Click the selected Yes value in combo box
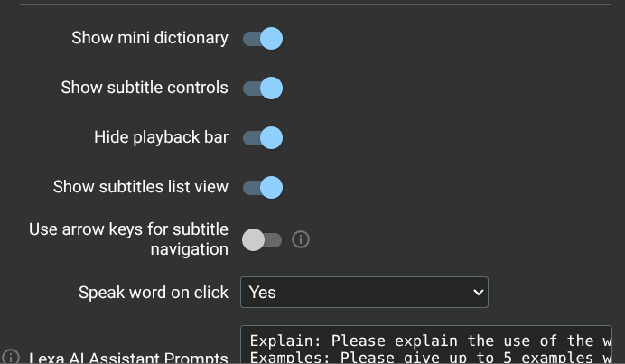This screenshot has width=625, height=364. click(263, 292)
